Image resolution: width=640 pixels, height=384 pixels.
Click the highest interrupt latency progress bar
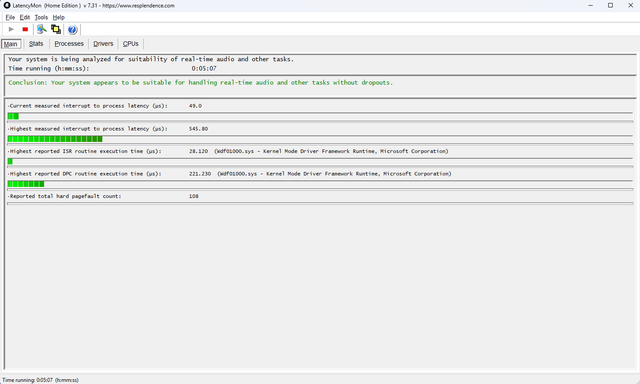point(320,139)
